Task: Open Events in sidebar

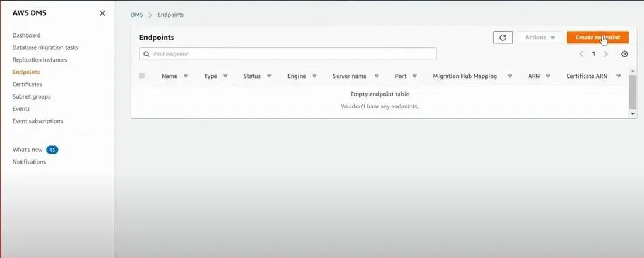Action: click(21, 109)
